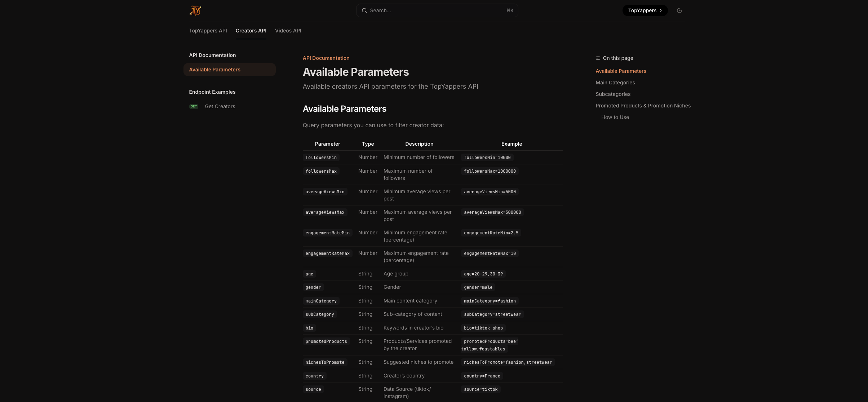
Task: Click the followersMin parameter code
Action: [321, 158]
